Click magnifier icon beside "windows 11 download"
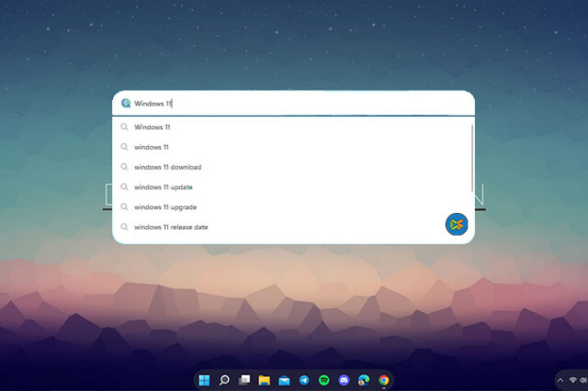The height and width of the screenshot is (391, 588). tap(124, 167)
